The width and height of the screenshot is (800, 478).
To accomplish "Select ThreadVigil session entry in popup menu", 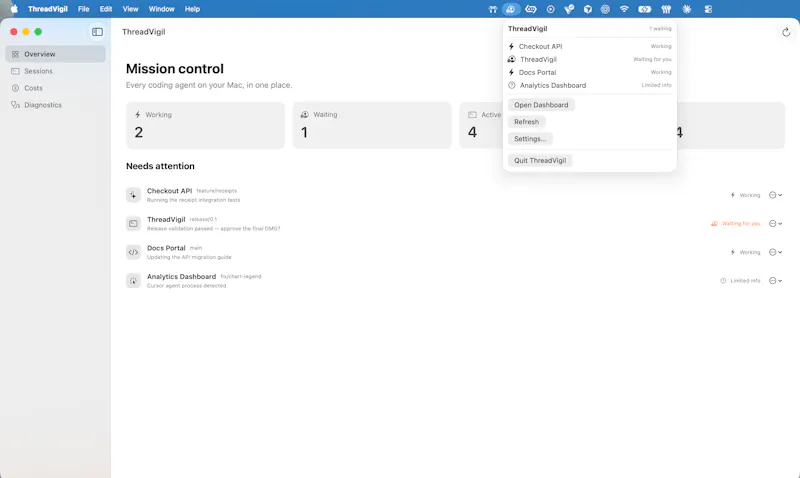I will 590,59.
